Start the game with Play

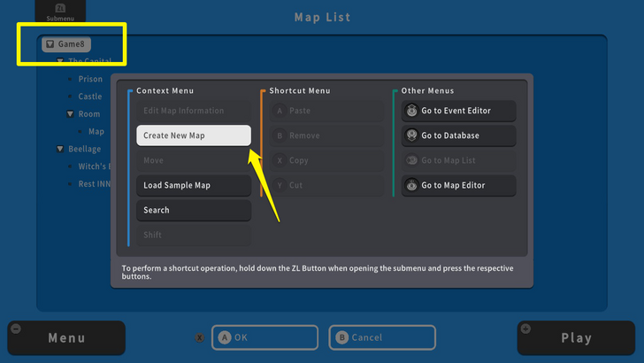point(576,338)
